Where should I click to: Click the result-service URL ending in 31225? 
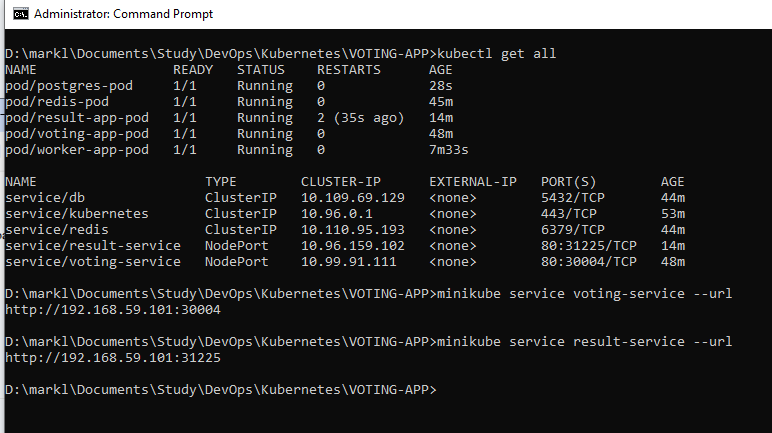click(113, 358)
